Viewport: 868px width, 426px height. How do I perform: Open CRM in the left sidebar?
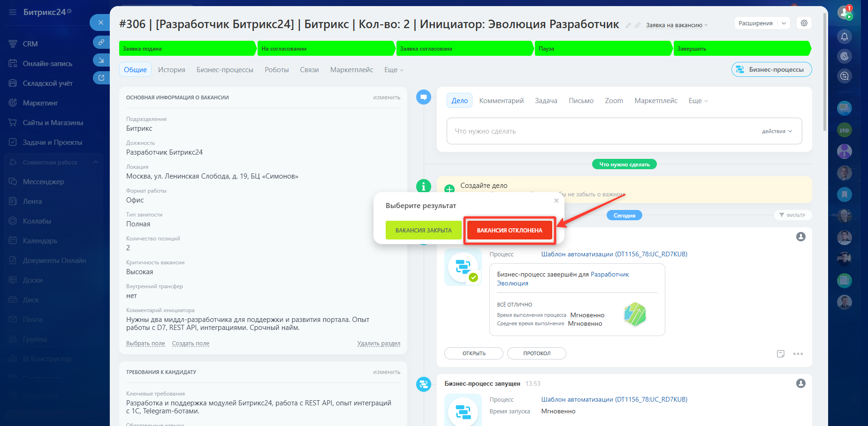coord(30,44)
